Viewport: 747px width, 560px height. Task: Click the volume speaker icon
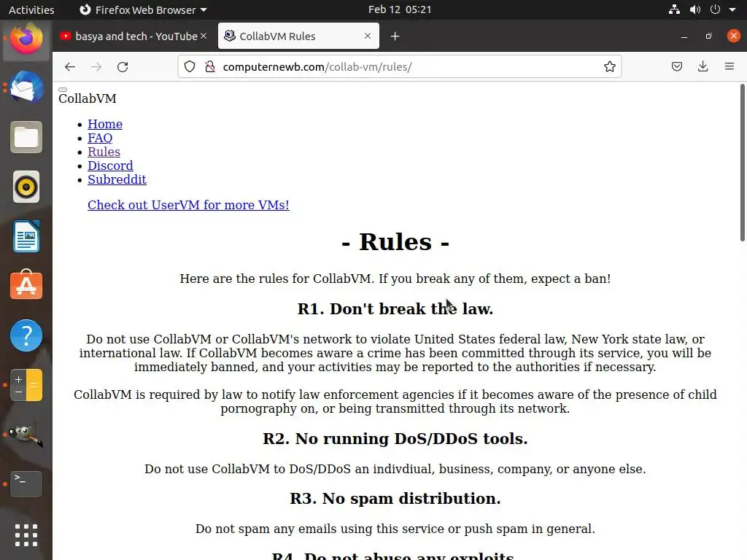coord(695,9)
